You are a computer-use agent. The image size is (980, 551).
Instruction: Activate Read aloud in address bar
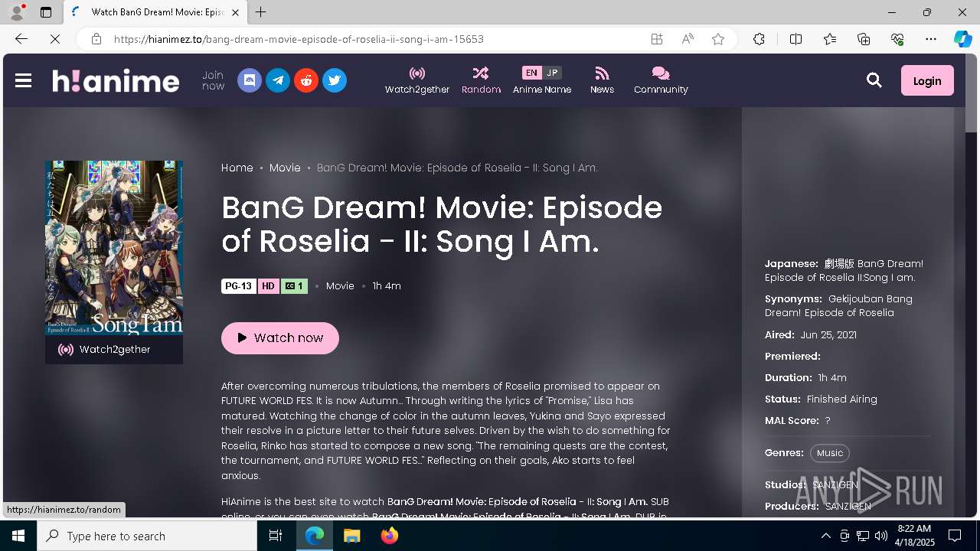688,39
